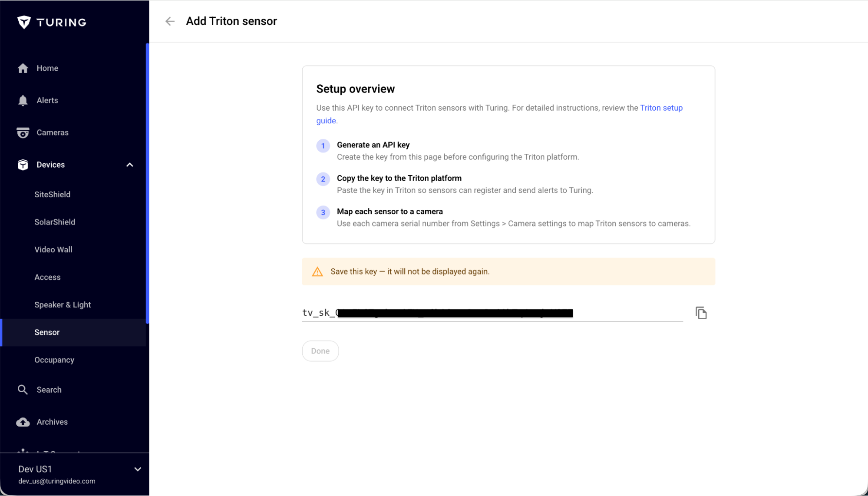The width and height of the screenshot is (868, 496).
Task: Click the Turing logo in the sidebar
Action: point(52,22)
